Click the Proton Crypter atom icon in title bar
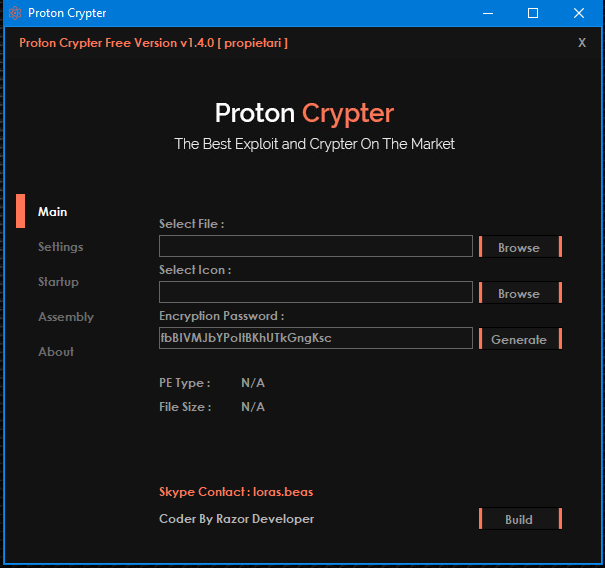 [15, 13]
